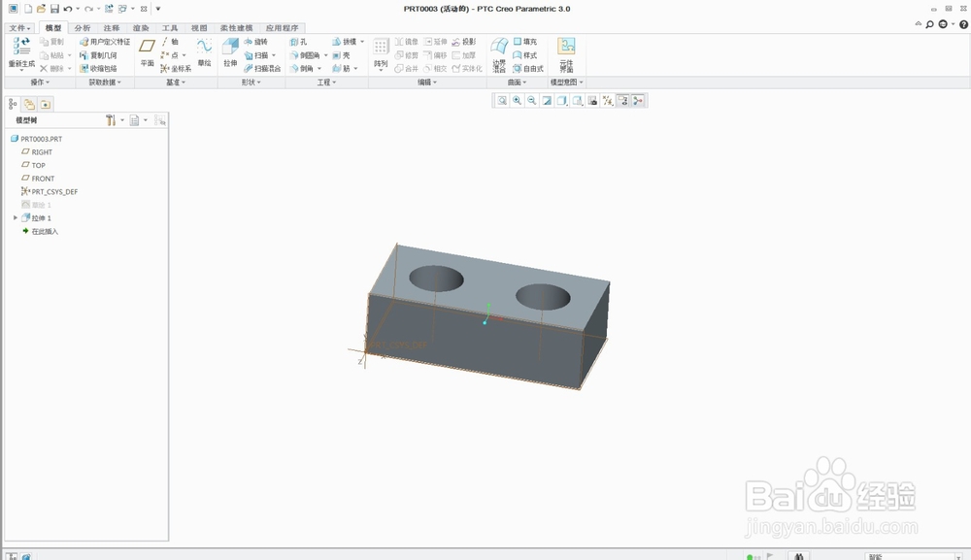This screenshot has width=971, height=560.
Task: Open the 草绘 (Sketch) tool
Action: 204,48
